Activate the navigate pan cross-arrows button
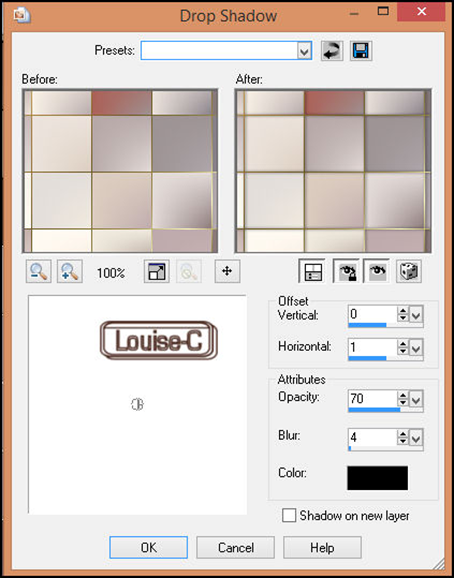Screen dimensions: 455x579 227,271
